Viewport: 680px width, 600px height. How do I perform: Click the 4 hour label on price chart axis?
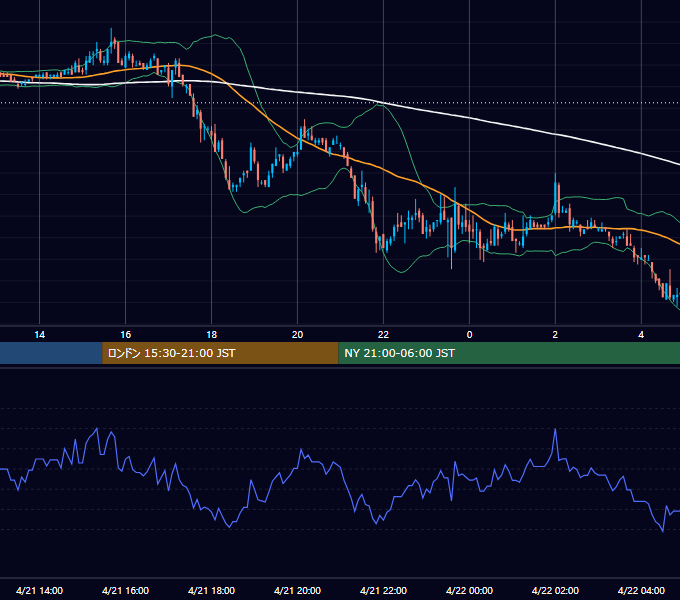[641, 335]
